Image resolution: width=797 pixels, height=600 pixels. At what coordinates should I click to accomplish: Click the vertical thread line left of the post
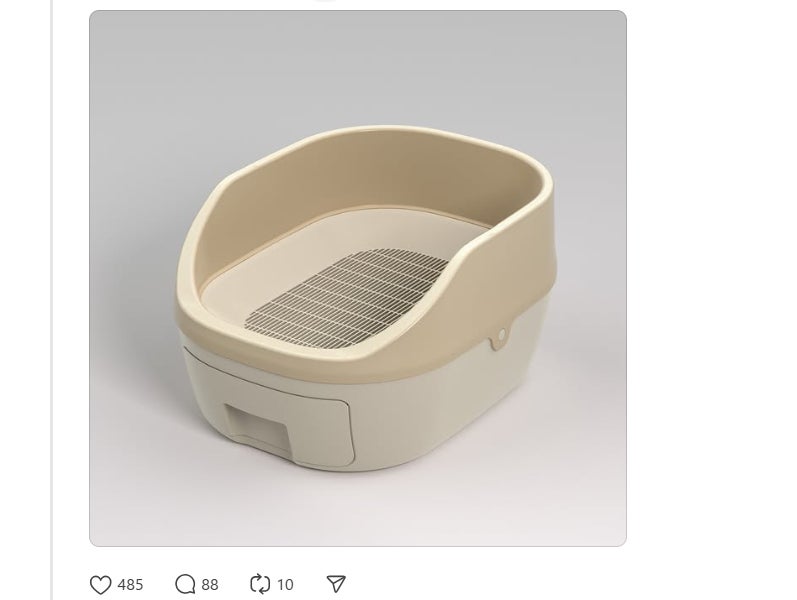(x=52, y=300)
